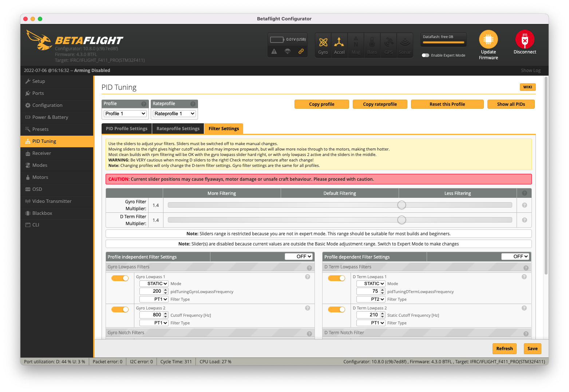The height and width of the screenshot is (392, 569).
Task: Open help for D Term Filter Multiplier row
Action: (525, 220)
